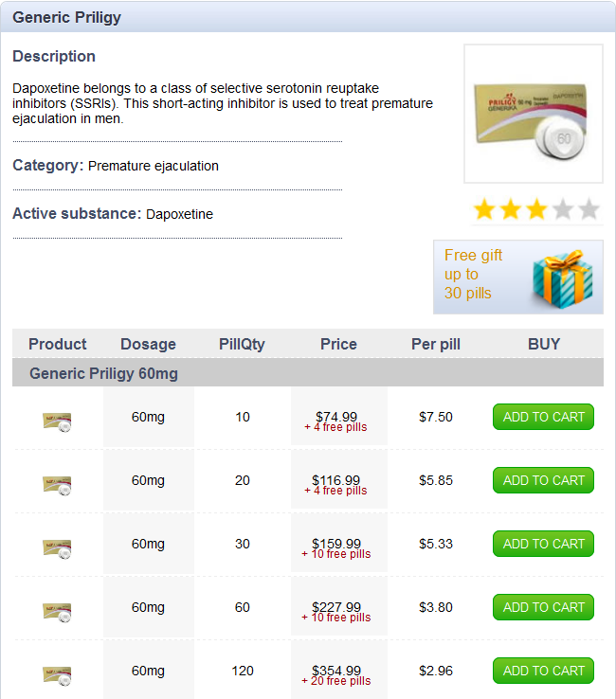Viewport: 616px width, 699px height.
Task: Click the Generic Priligy panel title
Action: (66, 18)
